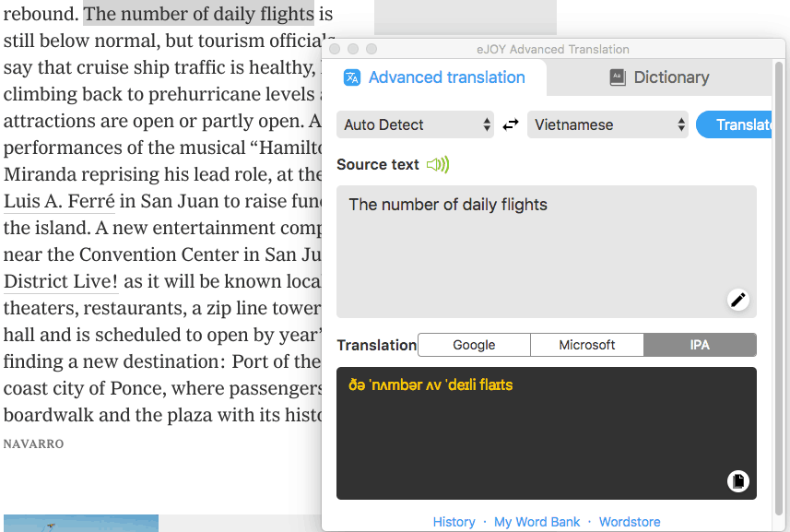Click the IPA translation output area

pyautogui.click(x=547, y=433)
